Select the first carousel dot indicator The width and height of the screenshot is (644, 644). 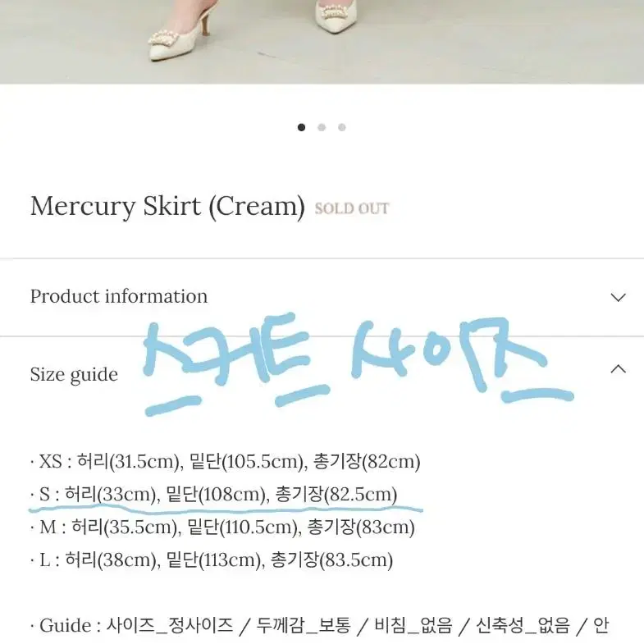coord(301,127)
